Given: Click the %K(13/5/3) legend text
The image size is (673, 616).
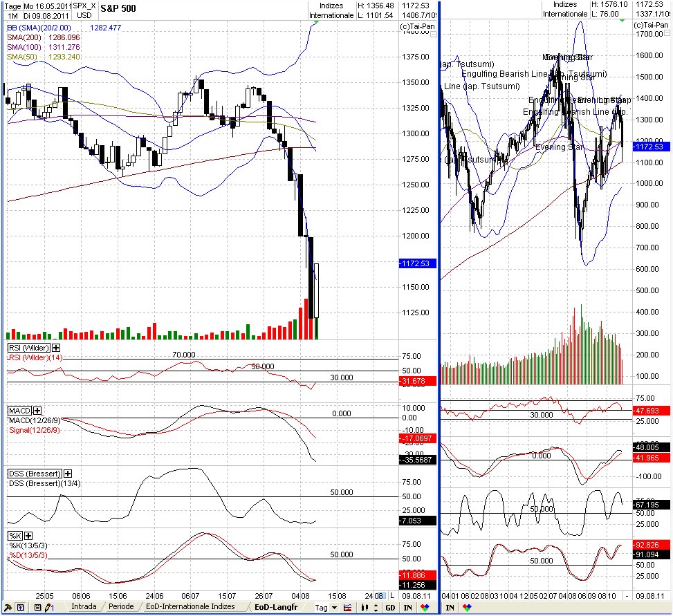Looking at the screenshot, I should pyautogui.click(x=28, y=545).
